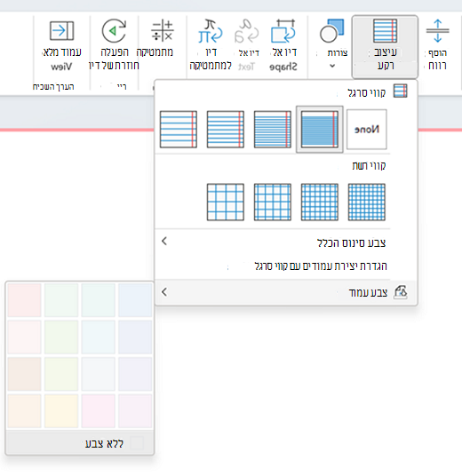Screen dimensions: 462x476
Task: Pick the largest grid lines thumbnail
Action: tap(226, 202)
